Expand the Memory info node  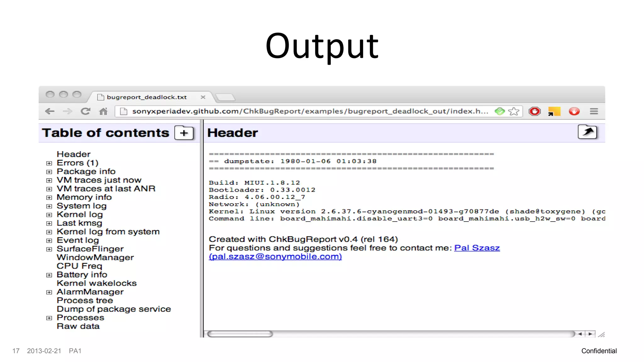[x=49, y=197]
